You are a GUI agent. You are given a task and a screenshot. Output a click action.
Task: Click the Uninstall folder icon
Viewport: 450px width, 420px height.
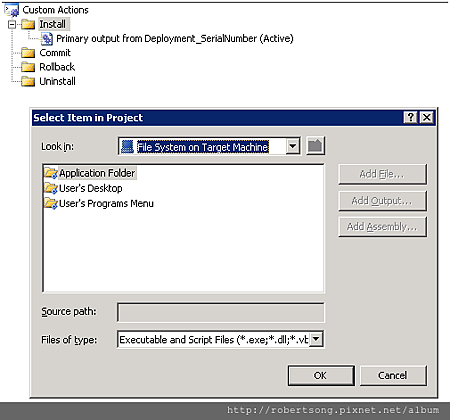pyautogui.click(x=28, y=81)
